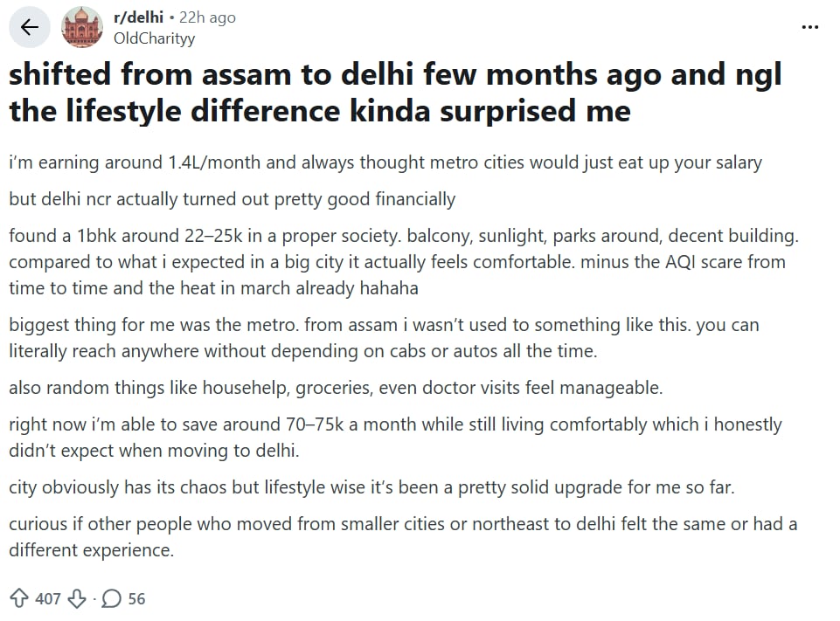Click the closing question about northeast movers
Screen dimensions: 840x621
(403, 537)
